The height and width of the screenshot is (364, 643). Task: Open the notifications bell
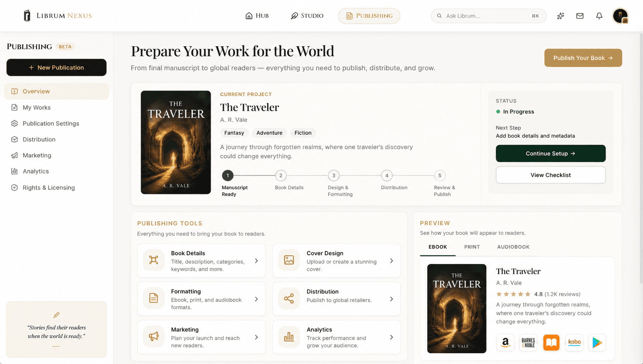click(x=599, y=16)
